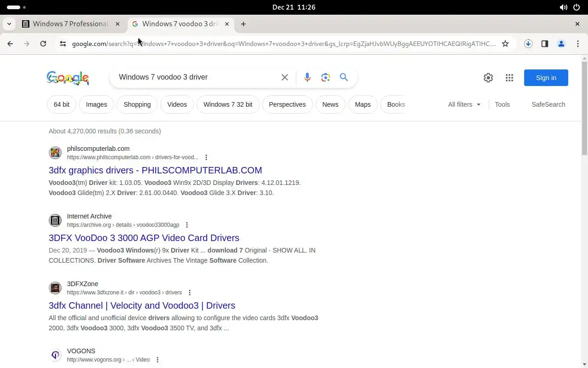Viewport: 588px width, 368px height.
Task: Click the vogons.org Video breadcrumb URL
Action: (108, 360)
